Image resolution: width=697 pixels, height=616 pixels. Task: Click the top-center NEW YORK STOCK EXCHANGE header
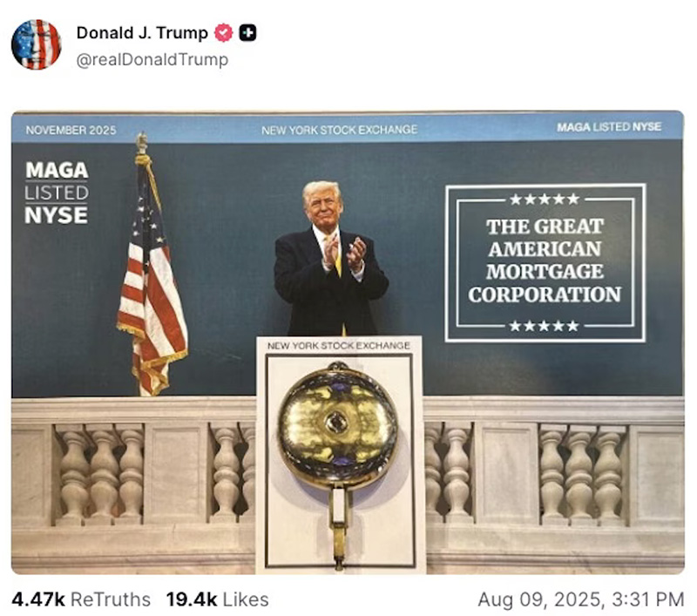click(339, 130)
